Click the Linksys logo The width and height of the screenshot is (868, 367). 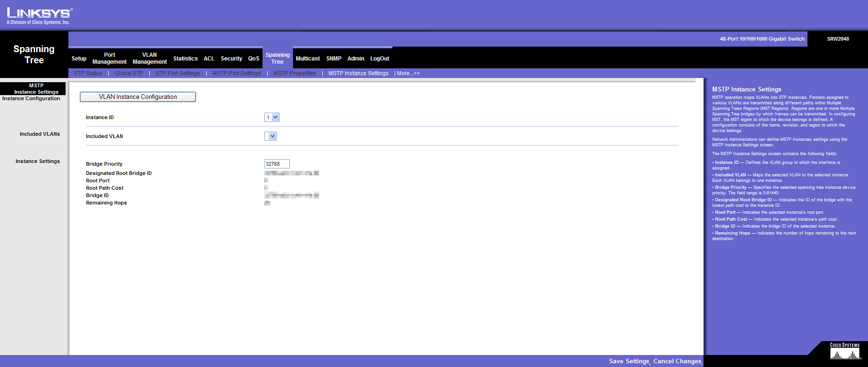(x=39, y=16)
